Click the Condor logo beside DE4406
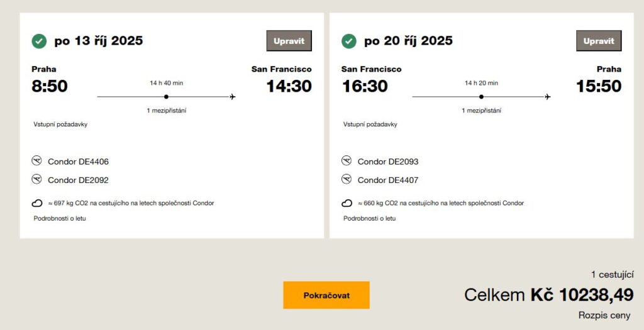This screenshot has width=644, height=330. [x=36, y=161]
